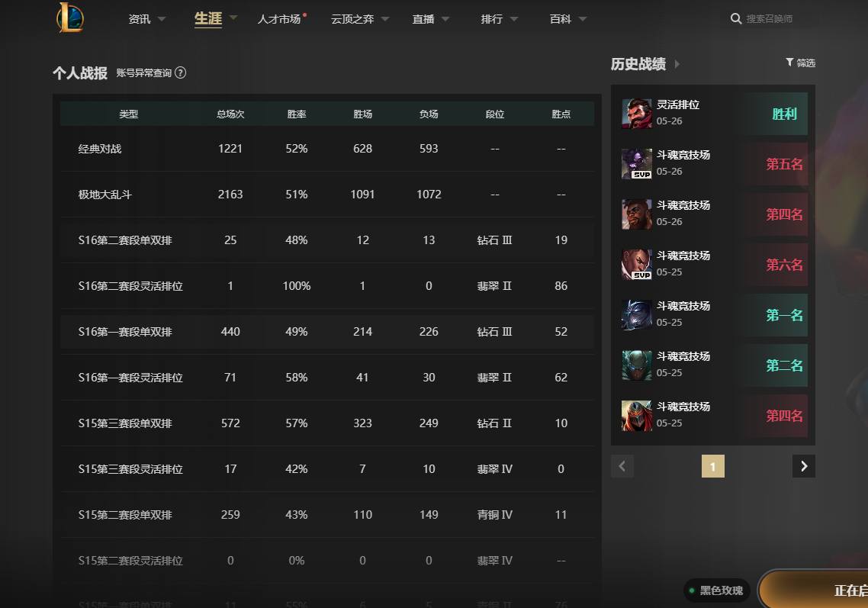
Task: Click the 账号异常查询 link
Action: coord(144,72)
